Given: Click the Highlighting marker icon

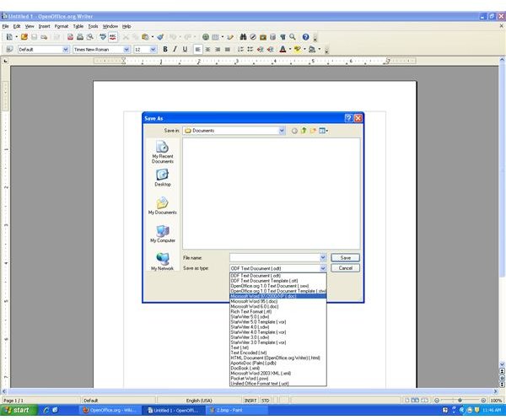Looking at the screenshot, I should click(x=297, y=50).
